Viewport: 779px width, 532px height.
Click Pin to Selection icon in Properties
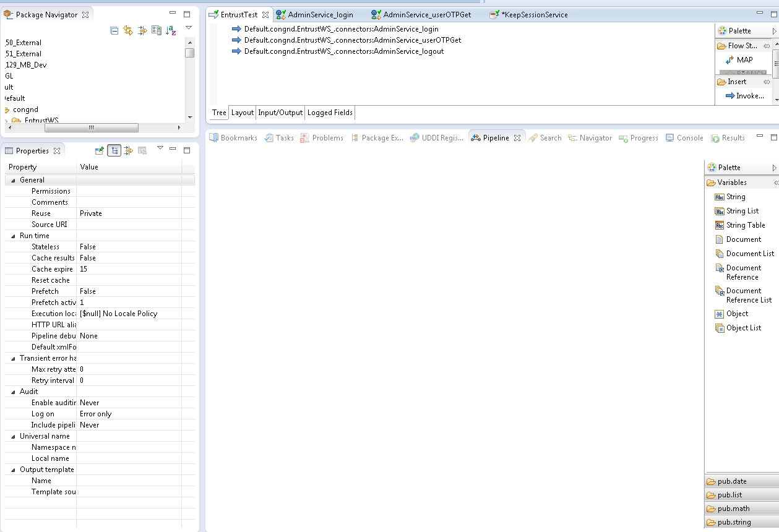click(99, 150)
